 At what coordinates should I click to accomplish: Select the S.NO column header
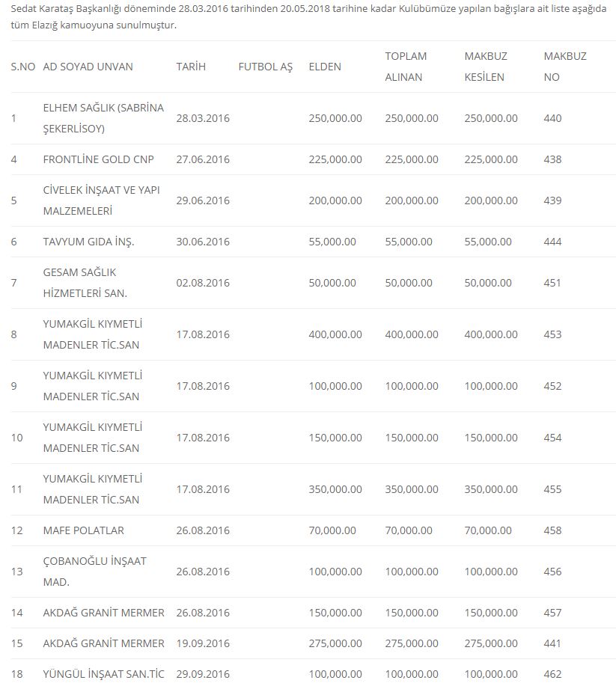[x=22, y=67]
